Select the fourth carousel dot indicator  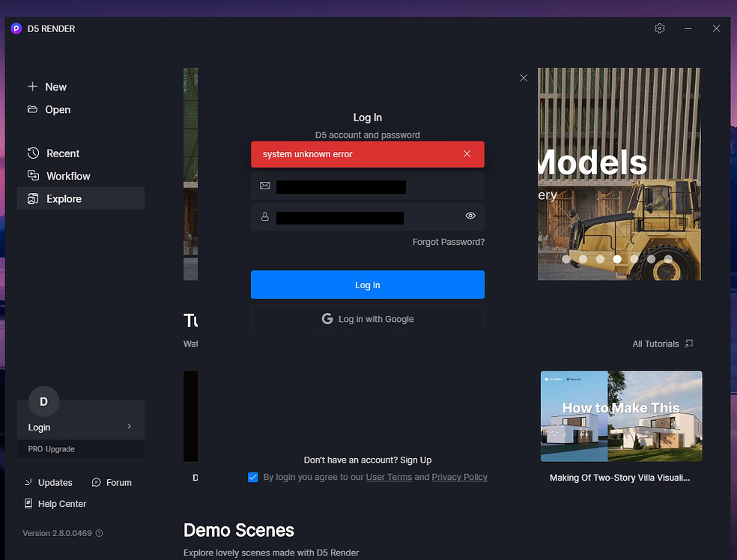[617, 259]
